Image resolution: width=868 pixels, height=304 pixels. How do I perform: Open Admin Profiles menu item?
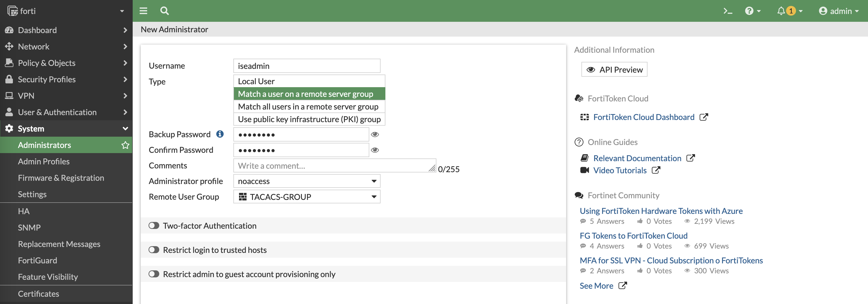(44, 162)
